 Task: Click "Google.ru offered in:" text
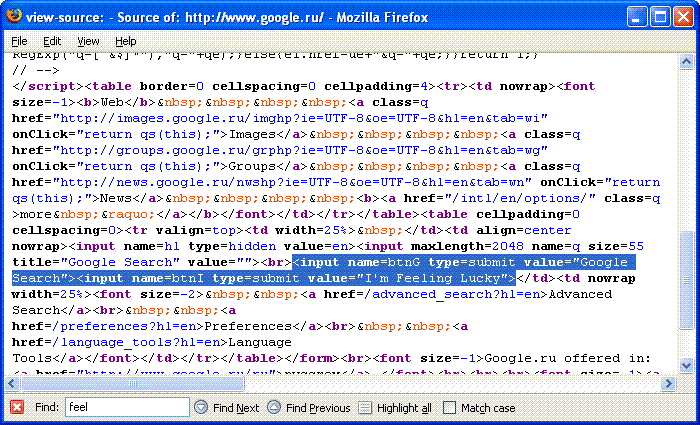(x=567, y=358)
